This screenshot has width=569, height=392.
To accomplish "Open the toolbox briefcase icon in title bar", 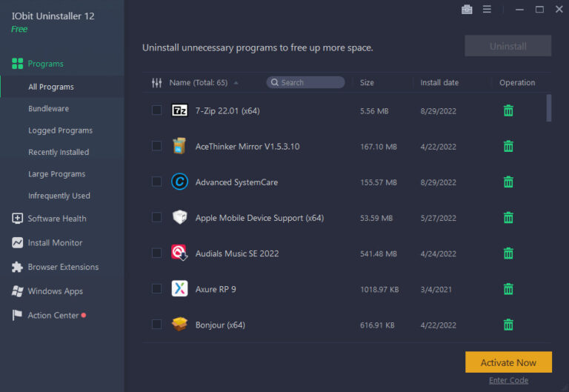I will click(x=467, y=10).
